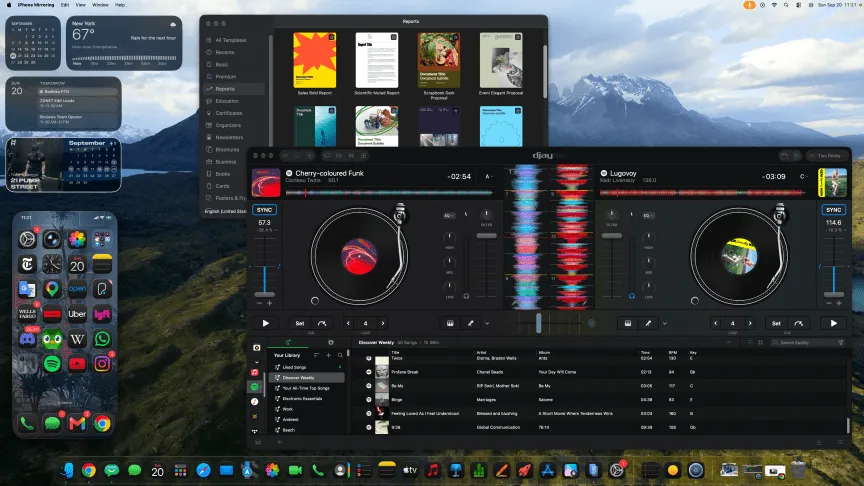
Task: Click the right deck LOW EQ knob
Action: pos(649,287)
